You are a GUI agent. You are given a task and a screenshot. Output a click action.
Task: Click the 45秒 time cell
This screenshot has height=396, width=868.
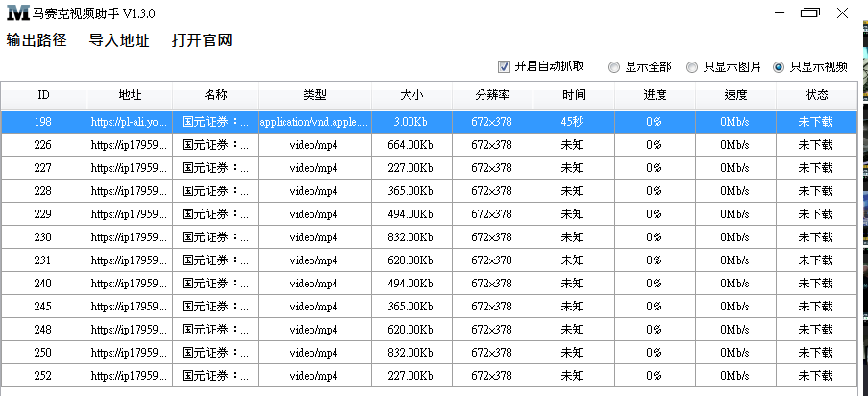pyautogui.click(x=574, y=122)
